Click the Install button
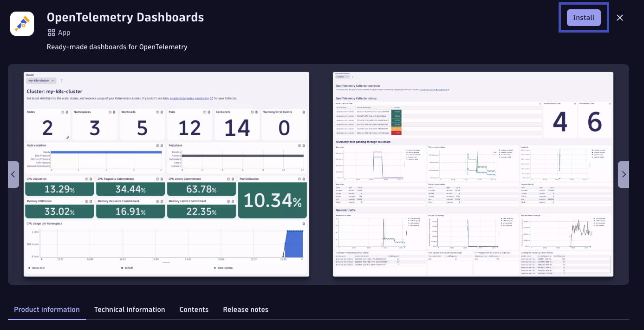 click(583, 17)
